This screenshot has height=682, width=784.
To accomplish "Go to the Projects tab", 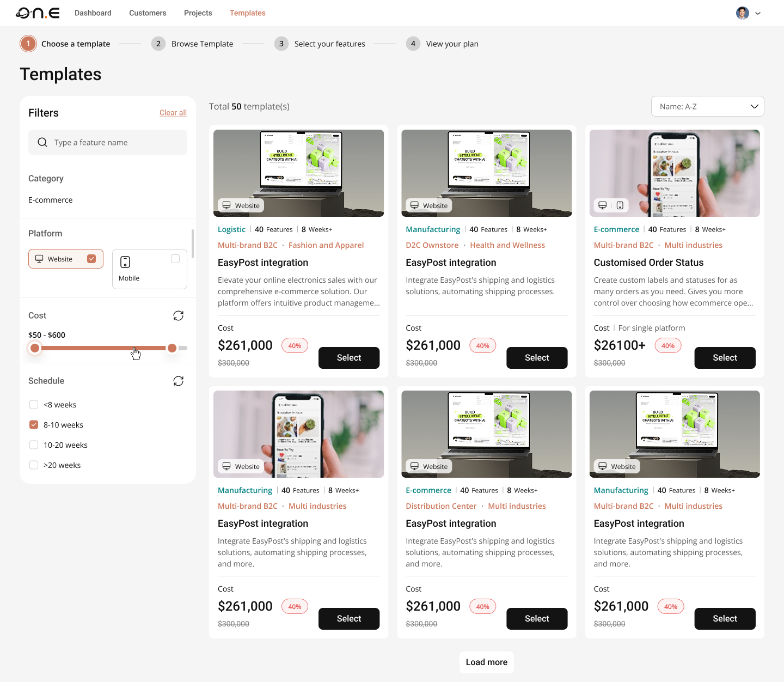I will [x=198, y=13].
